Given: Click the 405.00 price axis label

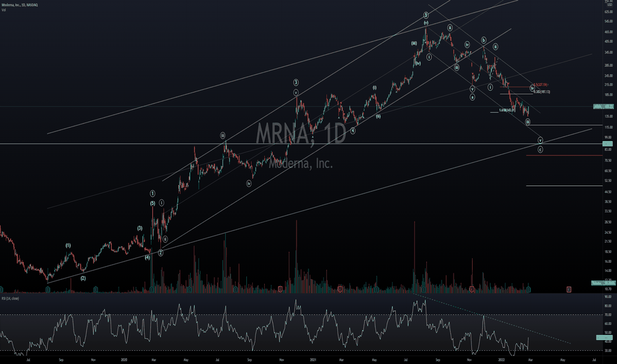Looking at the screenshot, I should (608, 41).
